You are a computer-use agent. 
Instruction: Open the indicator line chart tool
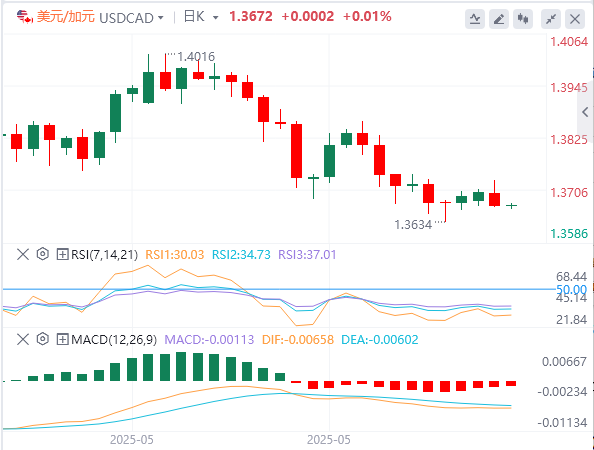[x=475, y=19]
